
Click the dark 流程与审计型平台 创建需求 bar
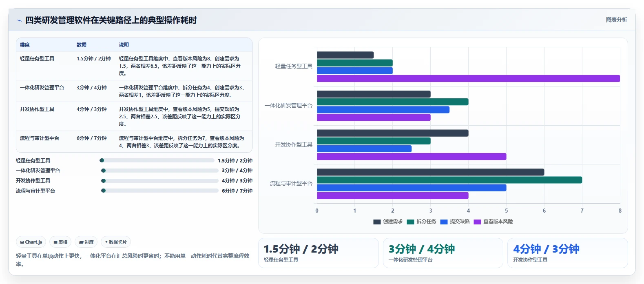pos(430,172)
